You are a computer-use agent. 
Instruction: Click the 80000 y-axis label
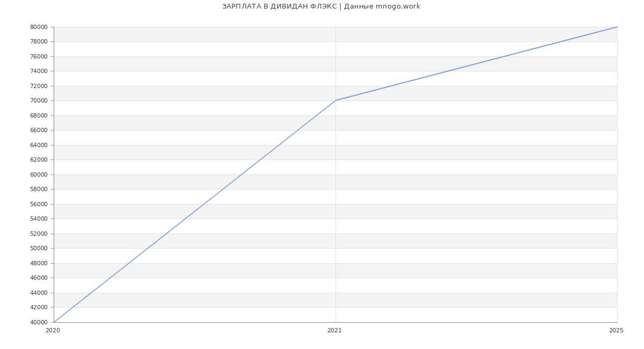39,27
